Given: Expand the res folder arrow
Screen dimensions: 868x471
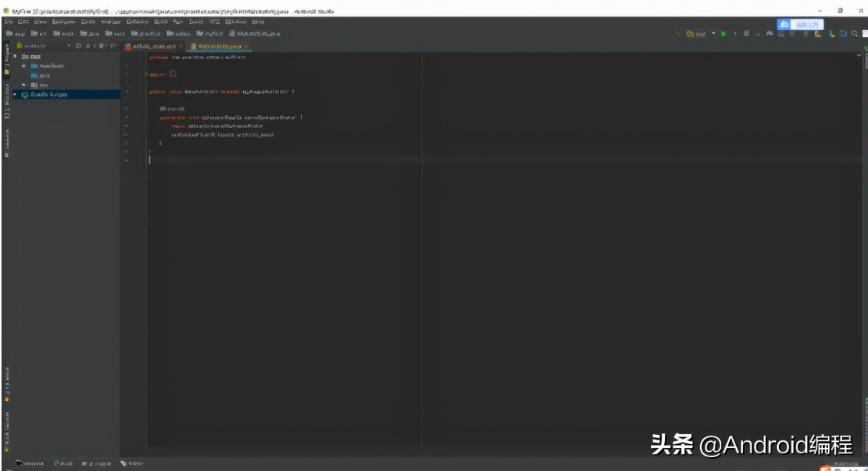Looking at the screenshot, I should pos(24,85).
